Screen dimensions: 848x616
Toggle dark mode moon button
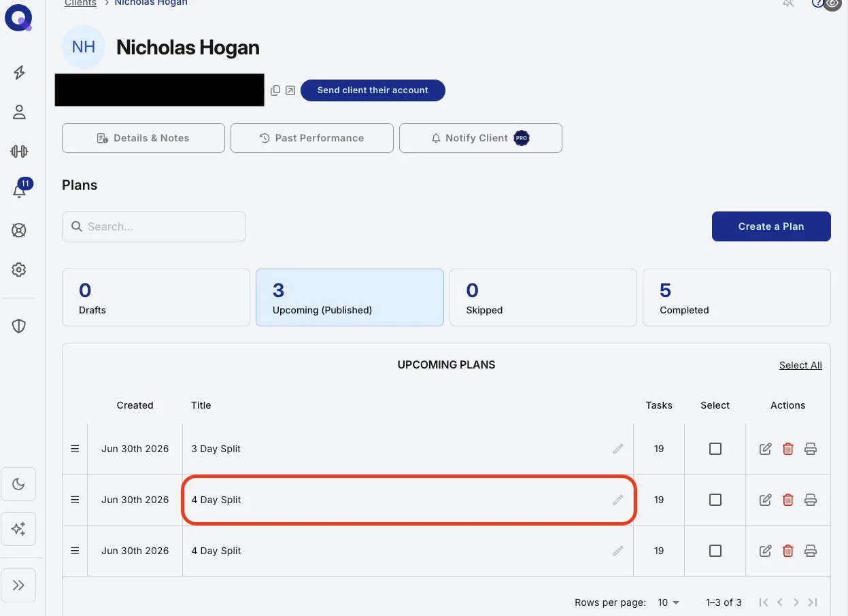click(18, 485)
